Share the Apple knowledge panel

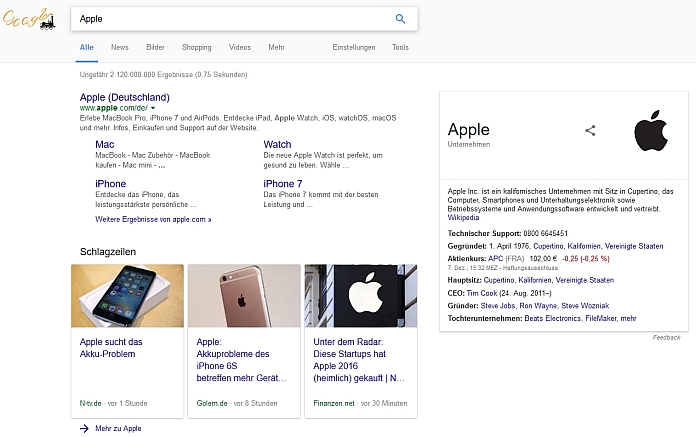(x=590, y=130)
